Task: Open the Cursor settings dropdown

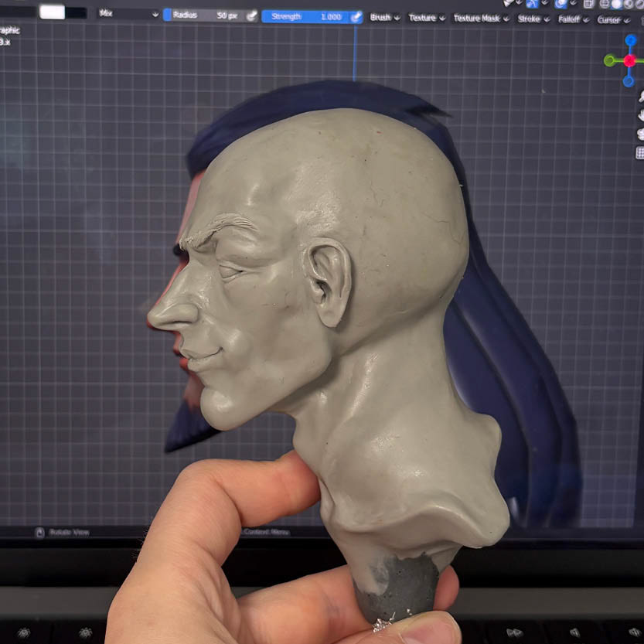Action: (x=614, y=20)
